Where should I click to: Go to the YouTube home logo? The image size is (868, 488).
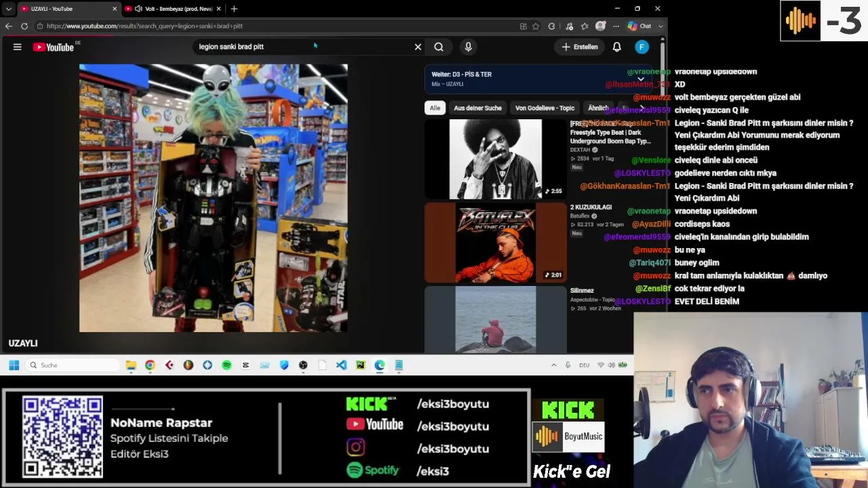click(54, 47)
